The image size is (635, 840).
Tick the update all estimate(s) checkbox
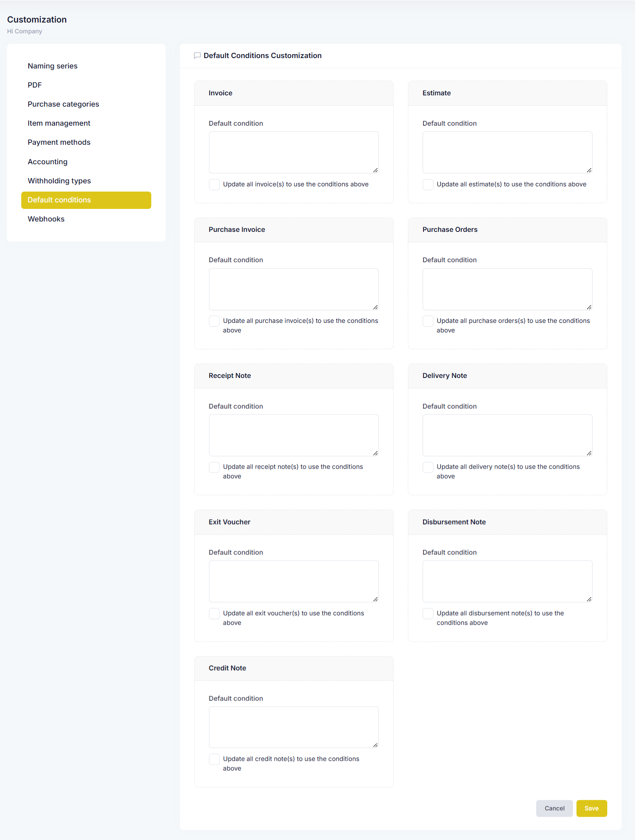428,185
